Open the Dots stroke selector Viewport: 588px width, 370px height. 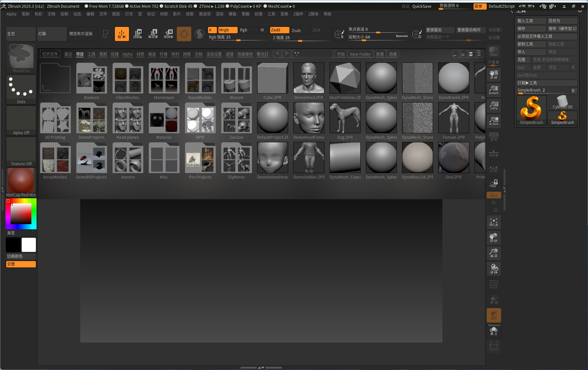point(21,89)
